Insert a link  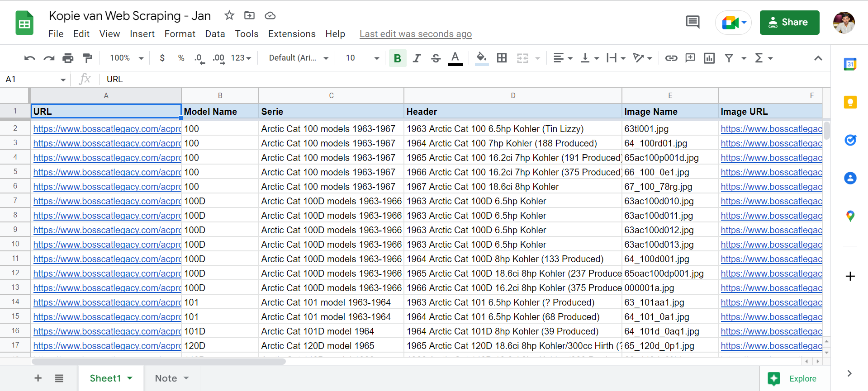[x=671, y=58]
